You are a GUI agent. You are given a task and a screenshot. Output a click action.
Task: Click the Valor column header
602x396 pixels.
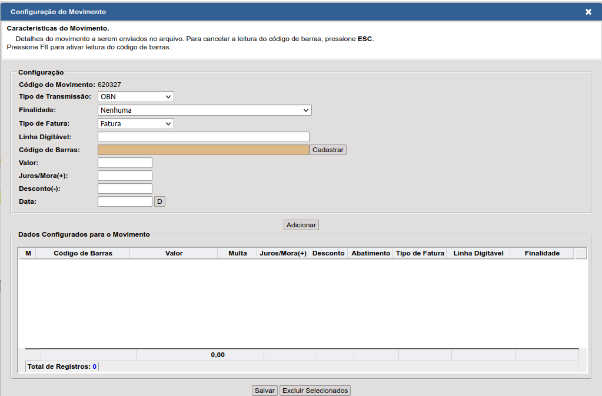(x=174, y=253)
